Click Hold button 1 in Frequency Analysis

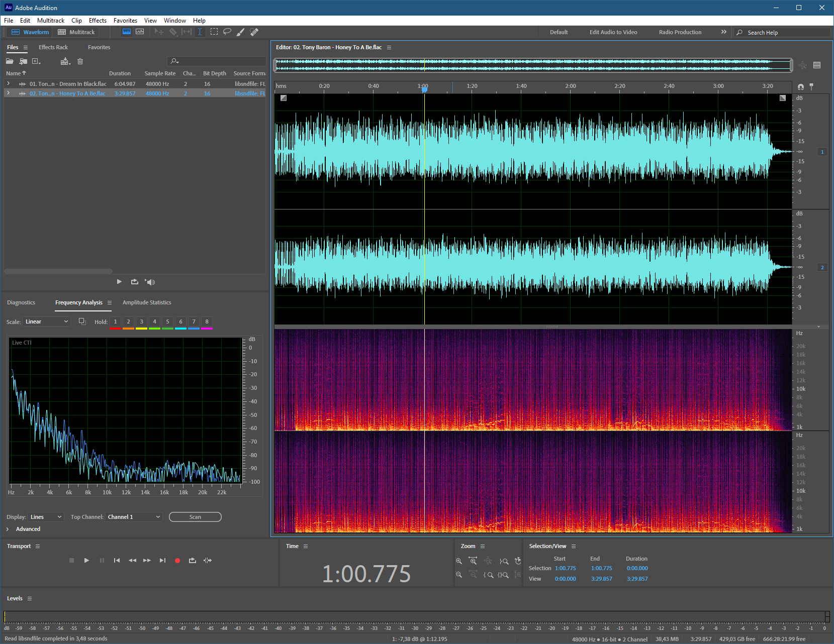point(115,321)
